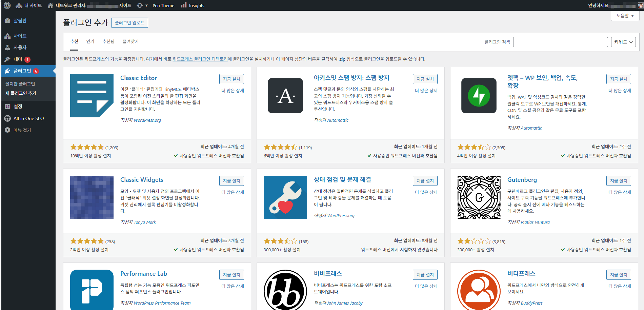Click the bbPress plugin icon
Viewport: 644px width, 310px height.
pos(285,290)
